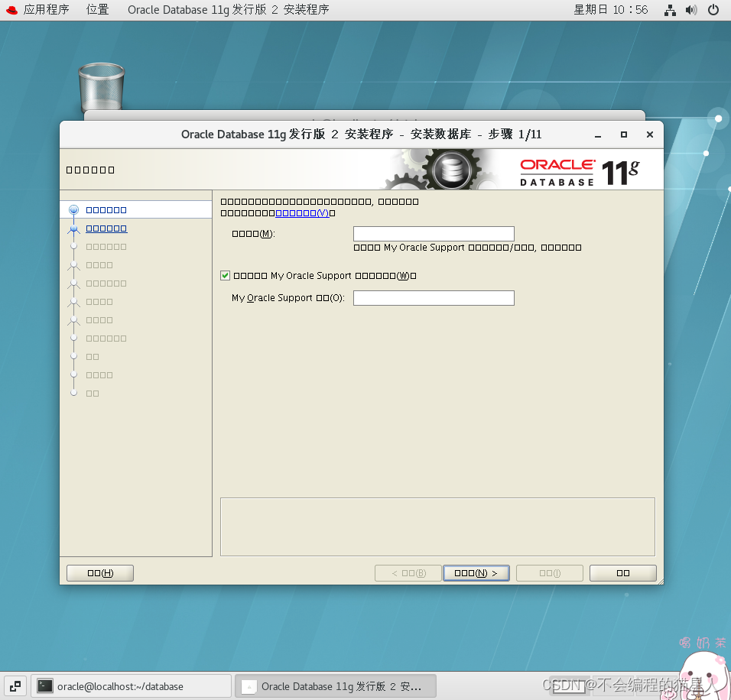Close the Oracle installer window

tap(649, 134)
